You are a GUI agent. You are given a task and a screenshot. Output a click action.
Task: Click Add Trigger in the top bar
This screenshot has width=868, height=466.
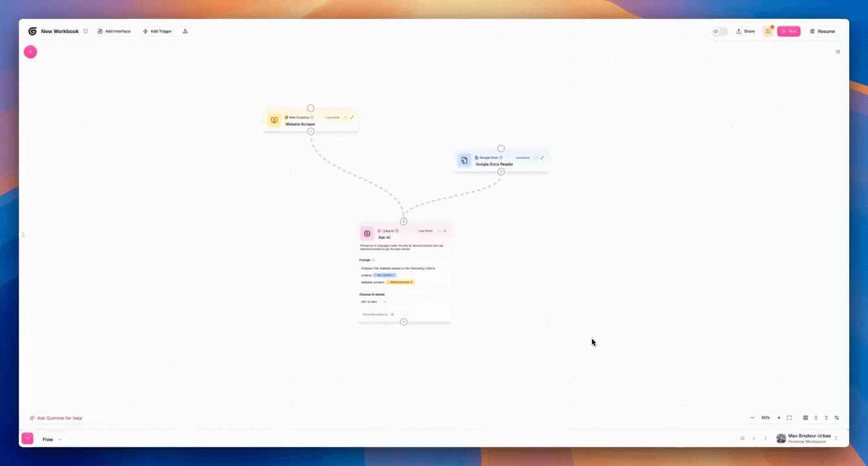(157, 31)
